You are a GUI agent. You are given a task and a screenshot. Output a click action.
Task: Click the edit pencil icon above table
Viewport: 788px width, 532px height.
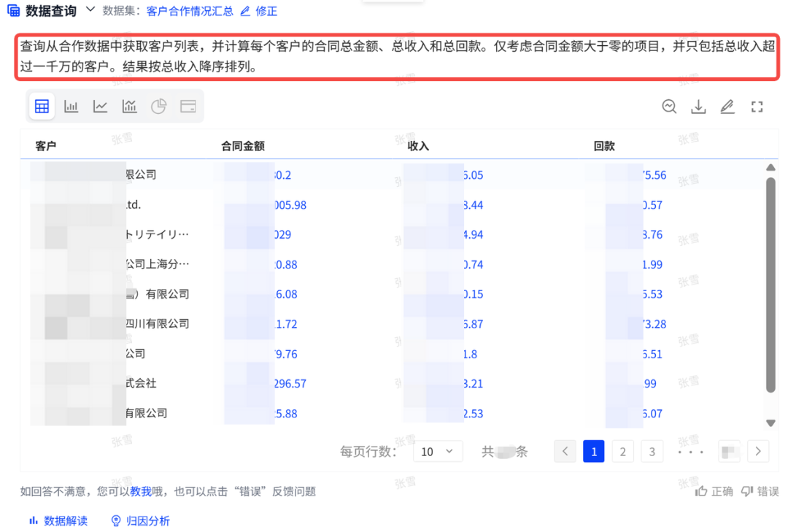(x=727, y=107)
